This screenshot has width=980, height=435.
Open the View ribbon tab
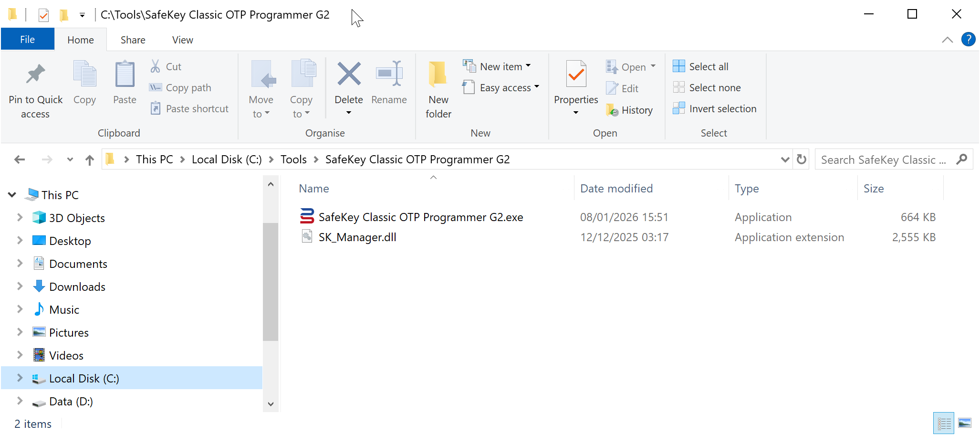[182, 40]
